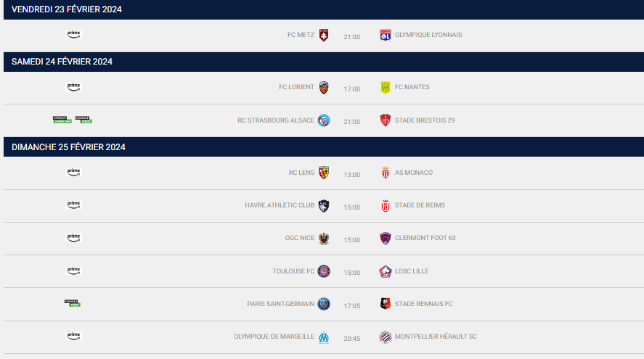Open the Stade Rennais FC link

point(424,304)
